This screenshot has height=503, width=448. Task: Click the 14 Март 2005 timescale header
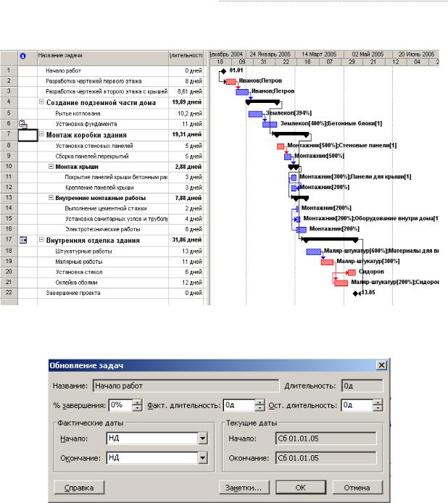pyautogui.click(x=319, y=54)
